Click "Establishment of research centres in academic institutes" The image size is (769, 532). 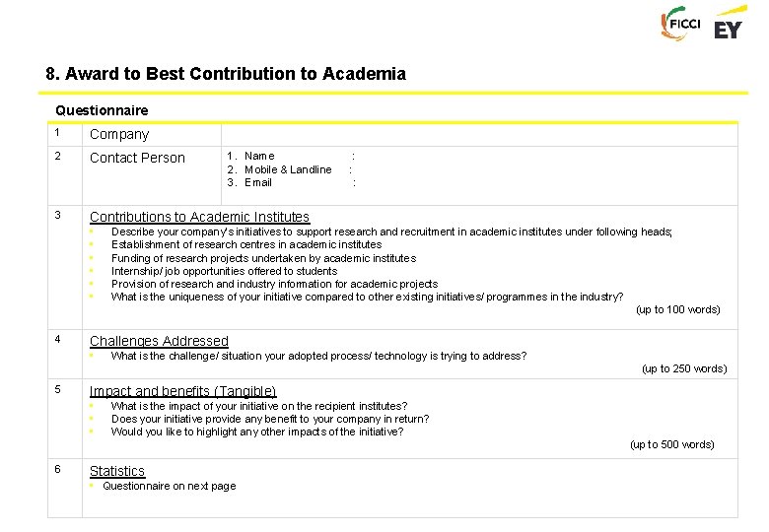pos(246,244)
